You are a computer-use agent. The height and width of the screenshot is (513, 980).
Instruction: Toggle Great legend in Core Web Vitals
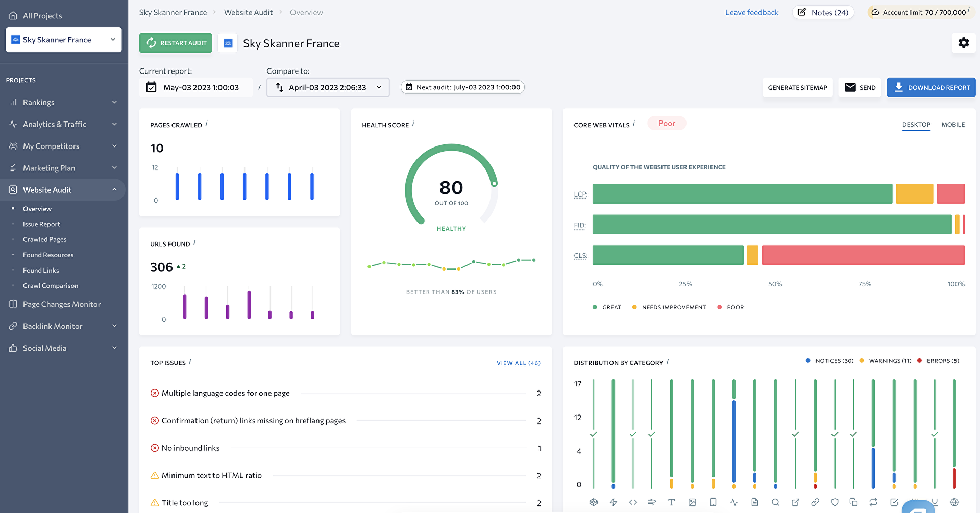607,307
